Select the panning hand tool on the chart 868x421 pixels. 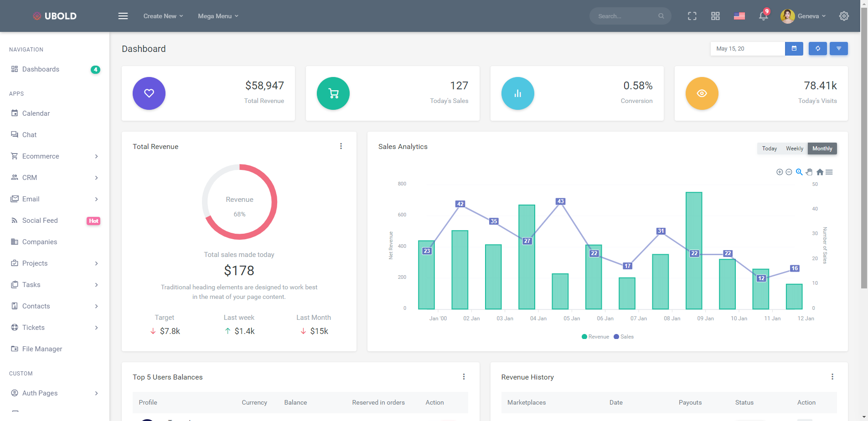pos(809,172)
